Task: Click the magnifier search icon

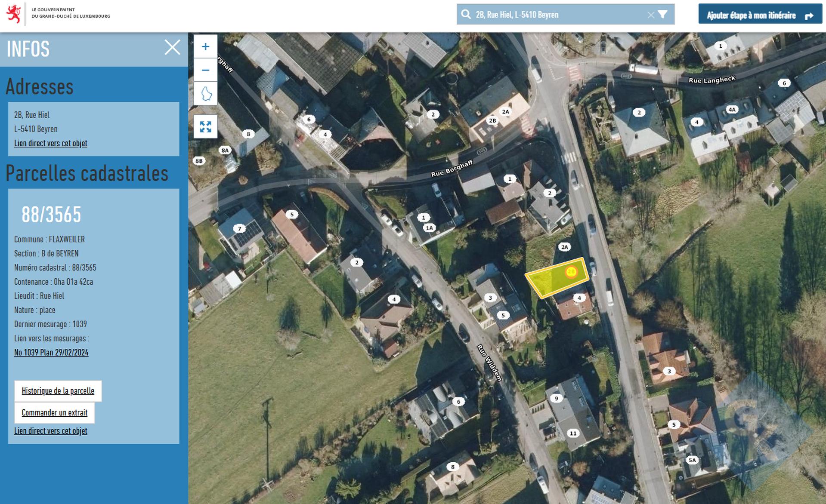Action: [x=466, y=15]
